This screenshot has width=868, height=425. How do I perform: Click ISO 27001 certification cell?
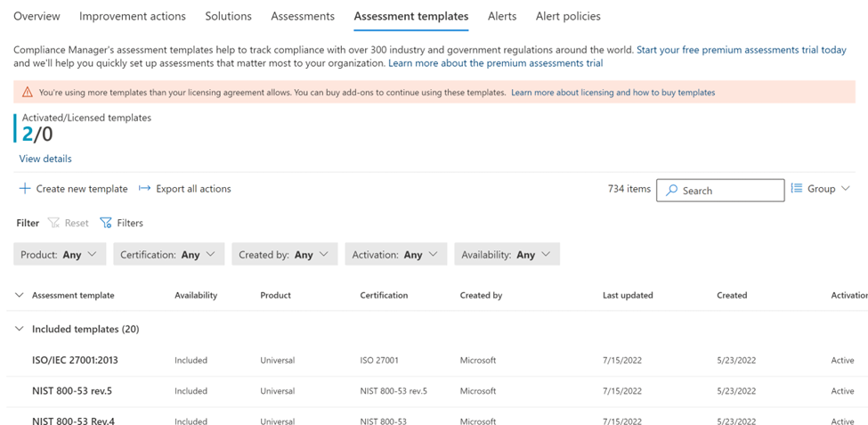pyautogui.click(x=379, y=360)
